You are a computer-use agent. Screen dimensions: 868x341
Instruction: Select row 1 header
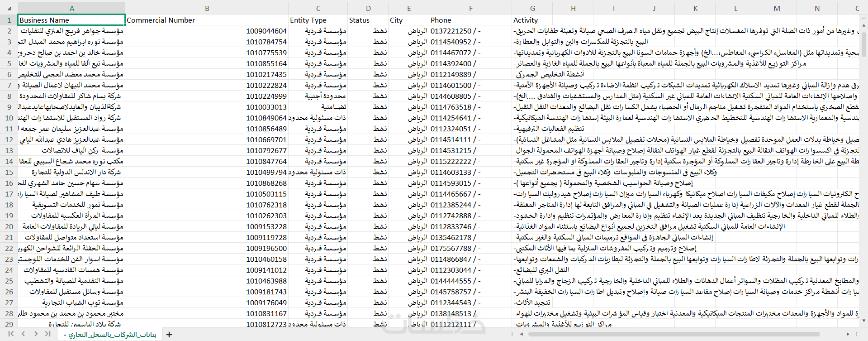click(x=9, y=20)
